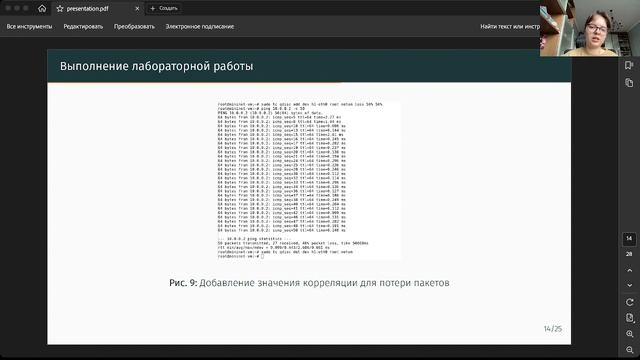Click the total pages number 28
The width and height of the screenshot is (640, 360).
point(629,254)
